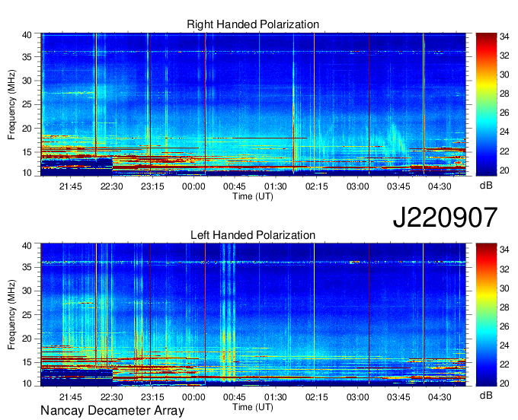Click the 40 MHz tick on Left Handed plot
Image resolution: width=518 pixels, height=420 pixels.
pyautogui.click(x=27, y=246)
